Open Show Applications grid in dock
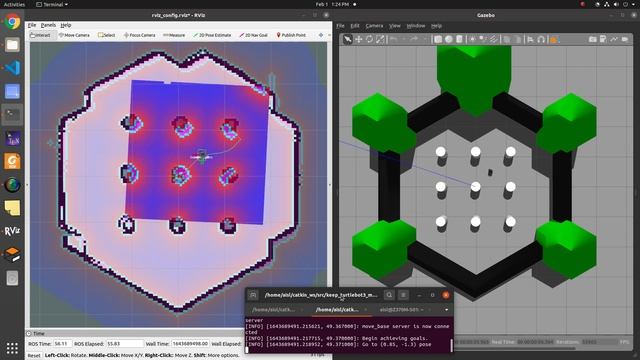 [12, 348]
